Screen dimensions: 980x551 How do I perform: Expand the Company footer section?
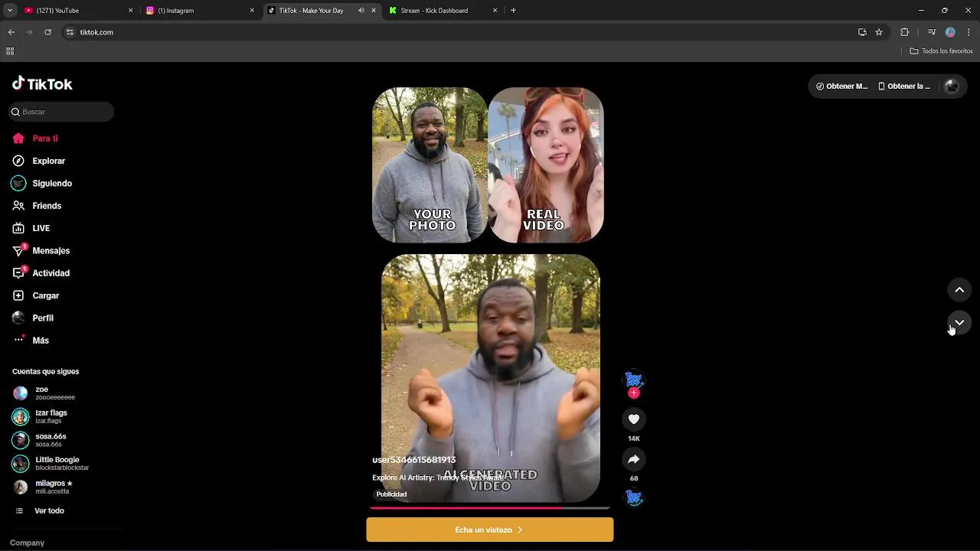click(27, 543)
